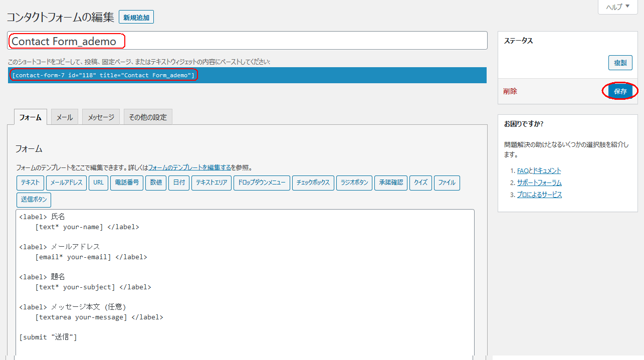
Task: Insert a ファイル form tag
Action: tap(447, 183)
